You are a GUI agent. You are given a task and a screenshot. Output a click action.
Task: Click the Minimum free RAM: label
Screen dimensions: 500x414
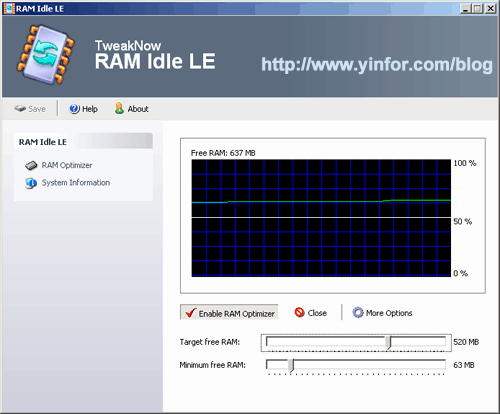[x=212, y=365]
